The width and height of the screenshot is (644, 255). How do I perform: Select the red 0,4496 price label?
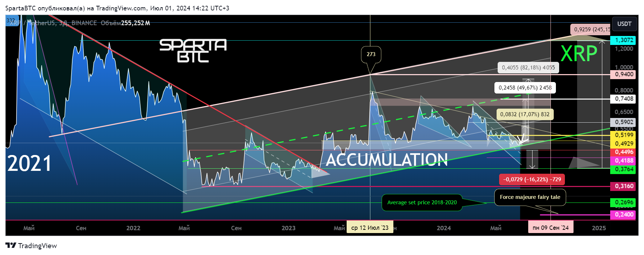click(x=623, y=152)
